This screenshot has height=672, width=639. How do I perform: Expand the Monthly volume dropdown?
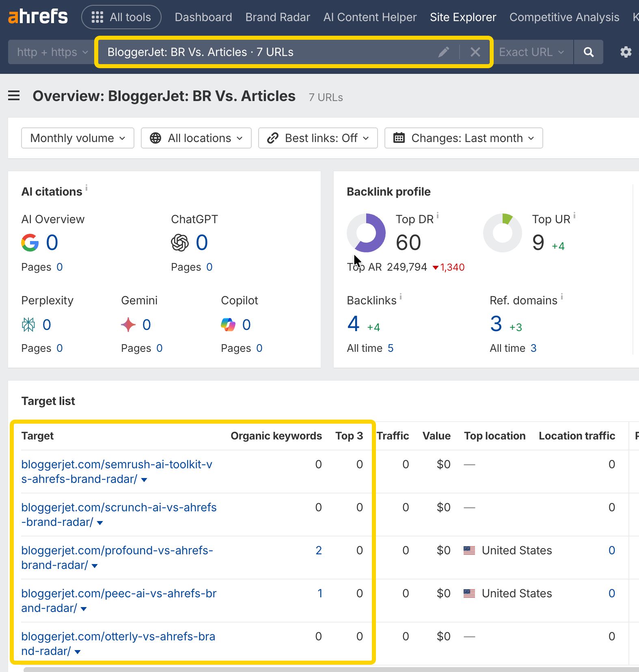tap(78, 138)
